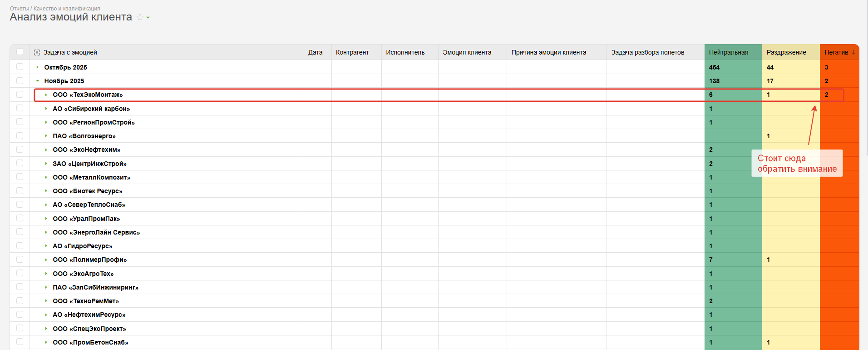Viewport: 868px width, 350px height.
Task: Click the sort arrow in Негатив column header
Action: pyautogui.click(x=853, y=52)
